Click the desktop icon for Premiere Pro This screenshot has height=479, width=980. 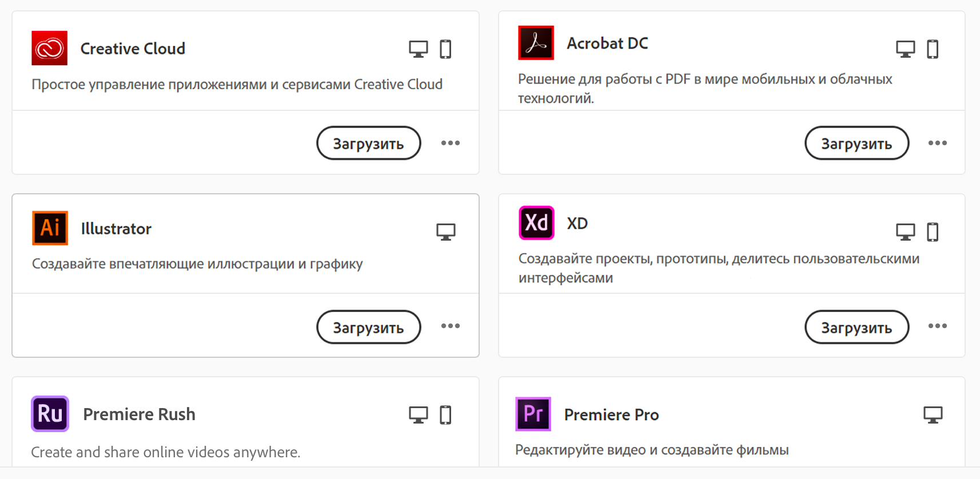point(933,414)
